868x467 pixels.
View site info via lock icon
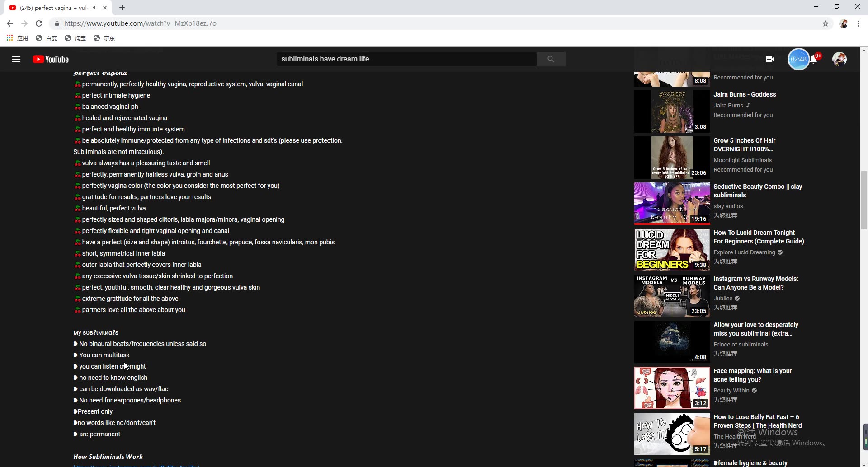[x=57, y=23]
